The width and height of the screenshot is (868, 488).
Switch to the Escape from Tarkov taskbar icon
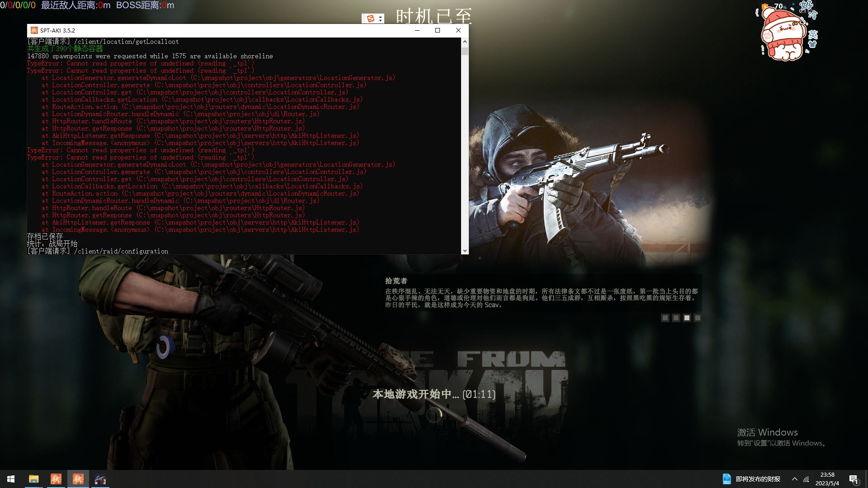click(x=100, y=479)
